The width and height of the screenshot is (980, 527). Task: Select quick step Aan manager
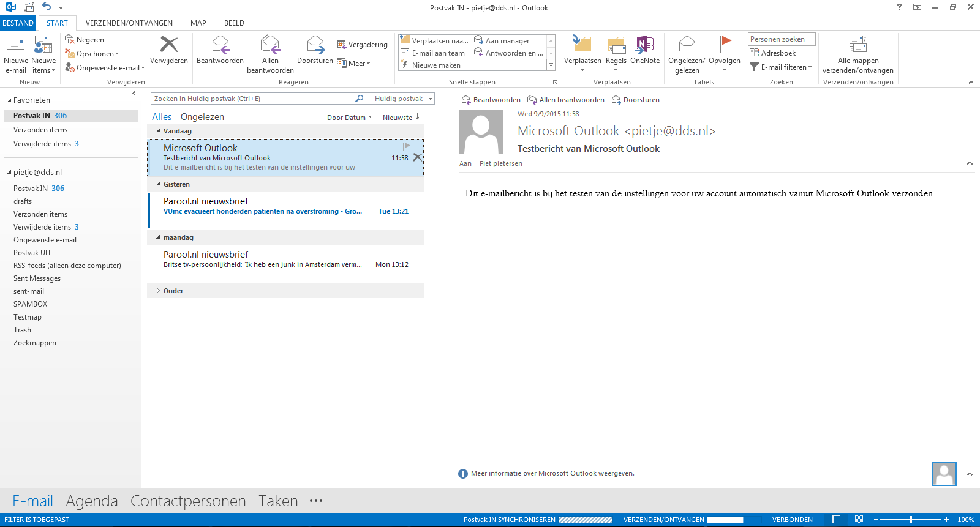click(x=508, y=41)
